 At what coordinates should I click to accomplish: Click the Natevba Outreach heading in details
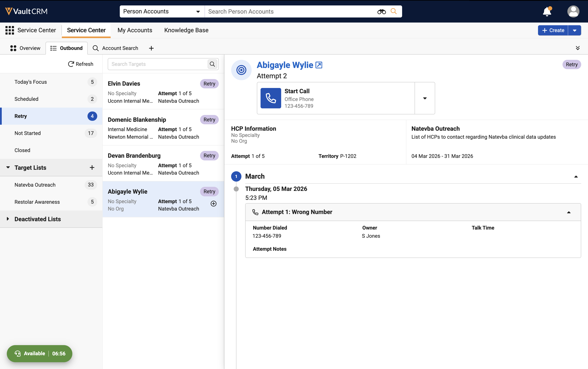pos(435,129)
